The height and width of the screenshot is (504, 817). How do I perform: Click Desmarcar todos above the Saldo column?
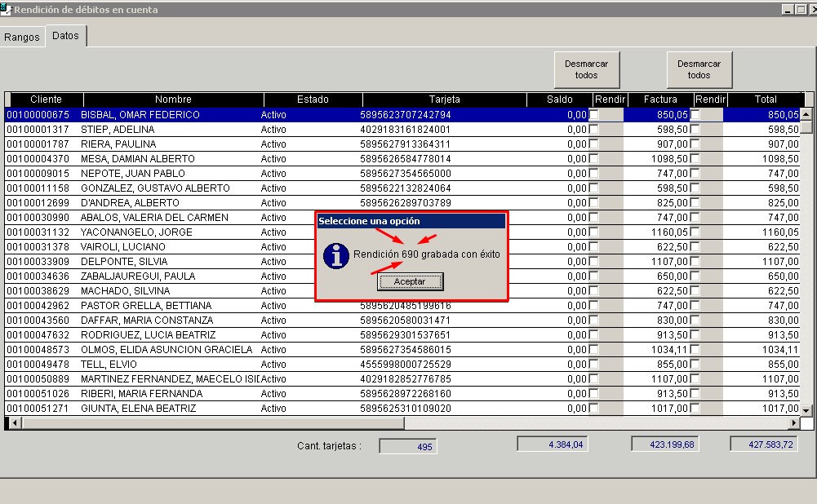586,69
